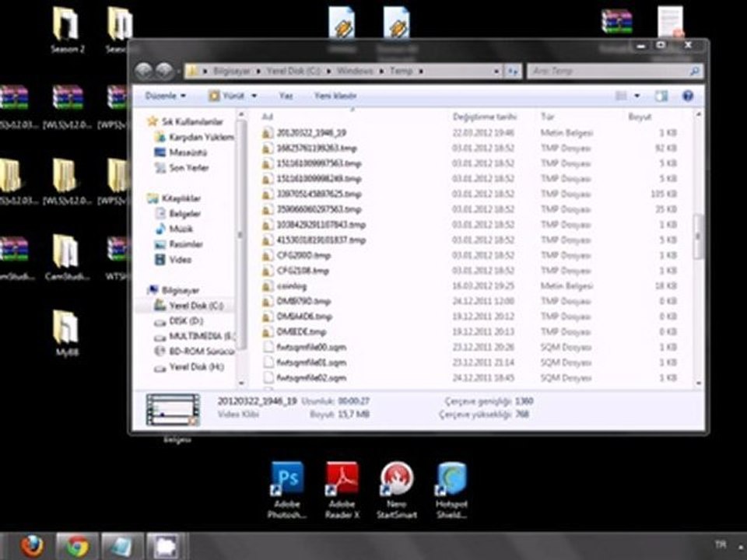
Task: Select the Adobe Photoshop desktop shortcut
Action: (x=287, y=491)
